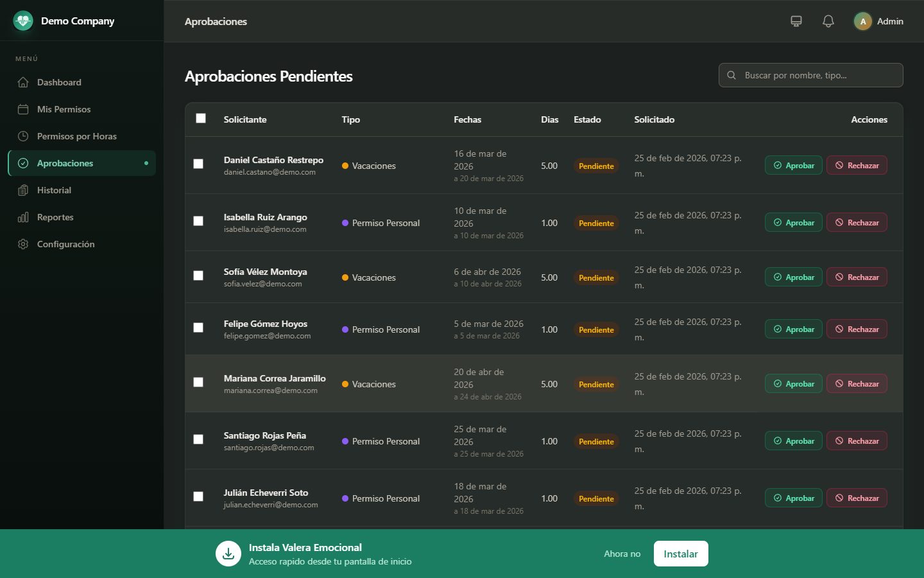Toggle the select-all checkbox in table header
The height and width of the screenshot is (578, 924).
201,118
